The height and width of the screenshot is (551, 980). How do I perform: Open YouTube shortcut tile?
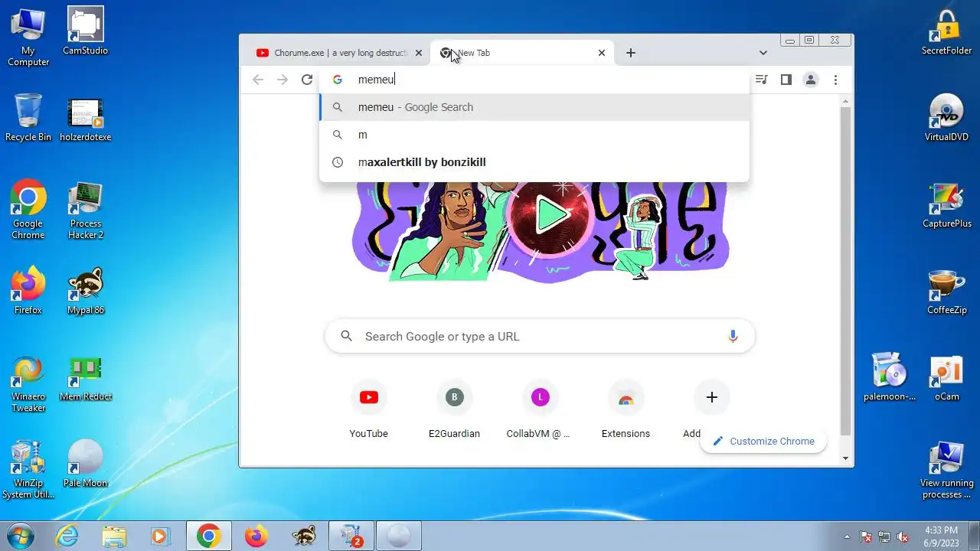pyautogui.click(x=368, y=411)
